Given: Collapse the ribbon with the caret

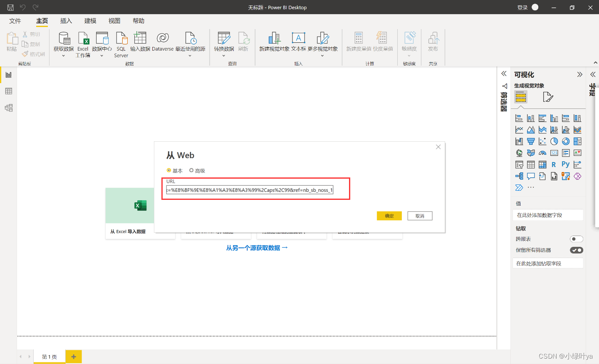Looking at the screenshot, I should pyautogui.click(x=595, y=63).
